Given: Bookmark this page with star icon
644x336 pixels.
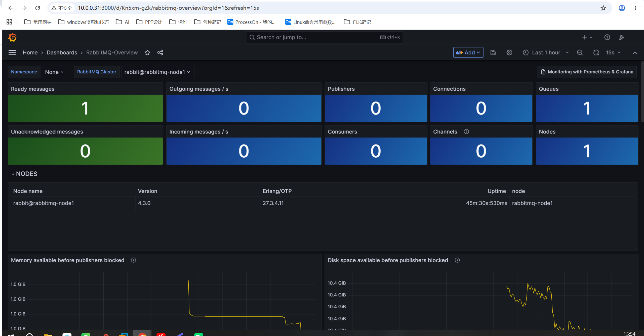Looking at the screenshot, I should pos(603,8).
